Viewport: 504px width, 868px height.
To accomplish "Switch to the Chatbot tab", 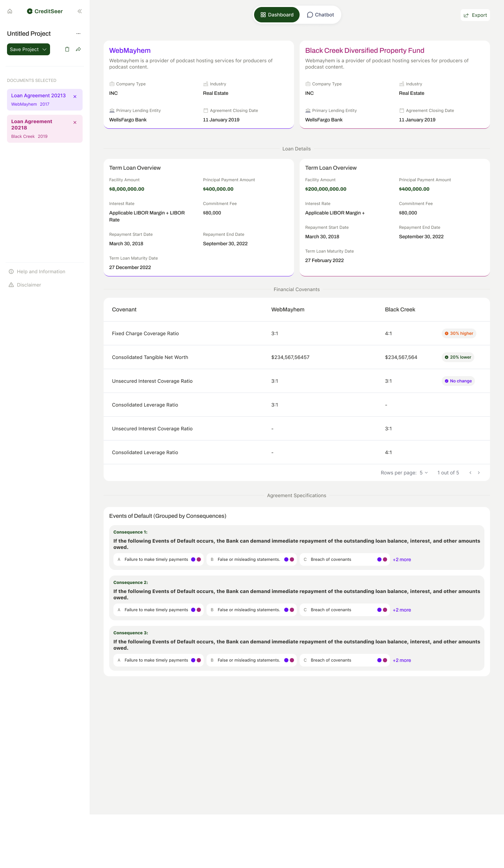I will (x=320, y=15).
